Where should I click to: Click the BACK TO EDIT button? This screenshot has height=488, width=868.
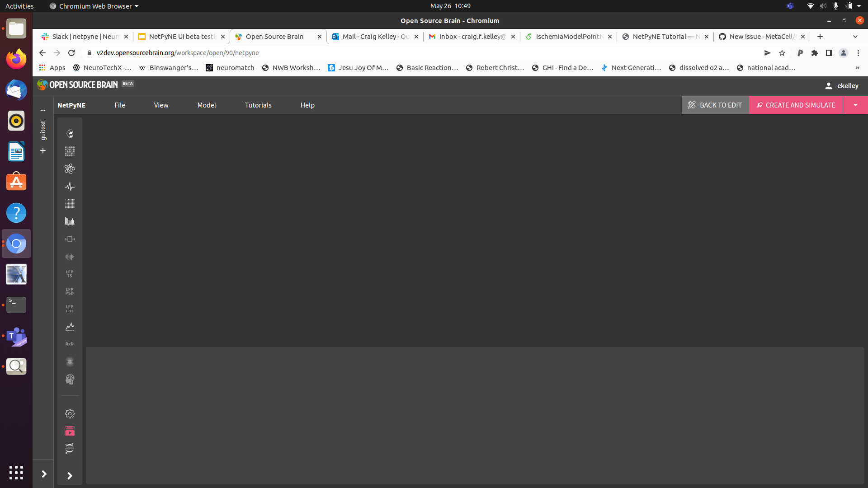[715, 105]
